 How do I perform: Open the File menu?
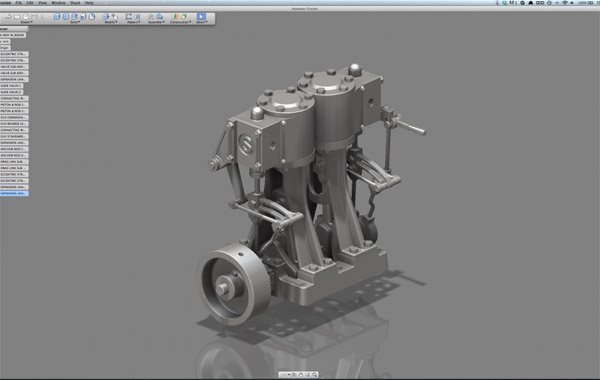click(x=18, y=3)
